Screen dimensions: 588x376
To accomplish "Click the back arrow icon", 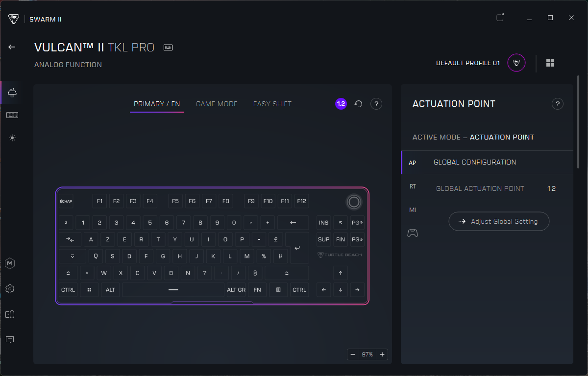I will 12,47.
